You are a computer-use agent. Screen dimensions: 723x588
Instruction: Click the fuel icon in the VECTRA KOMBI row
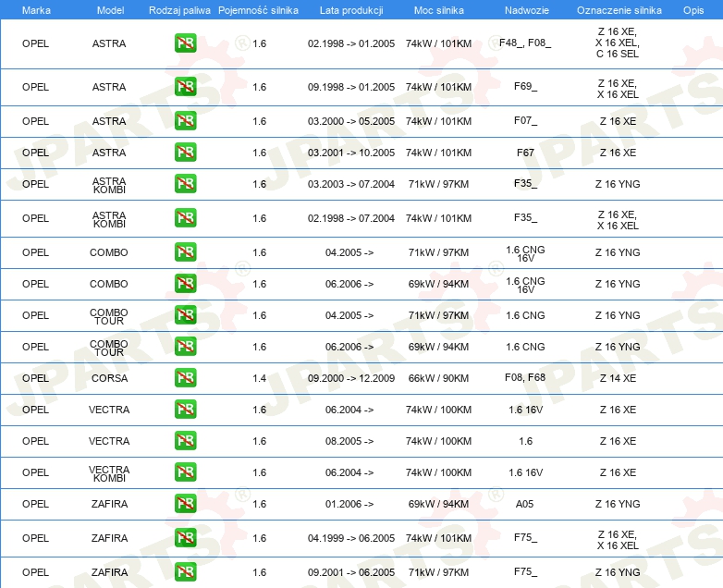pyautogui.click(x=185, y=472)
